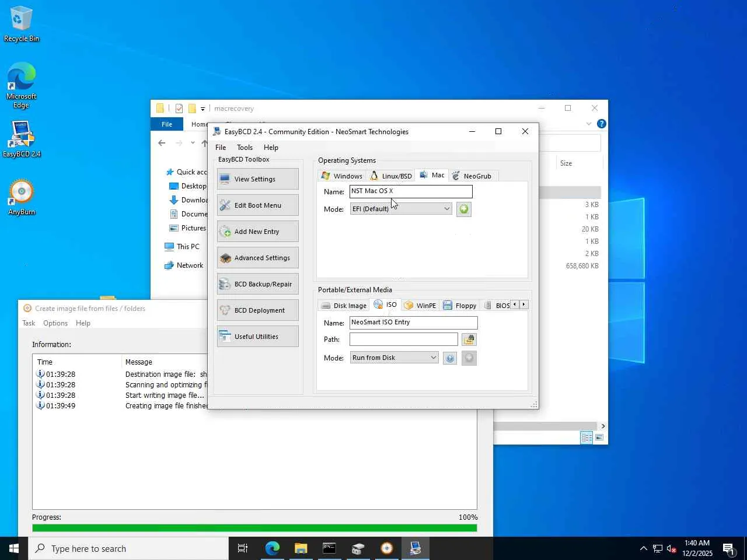Open EasyBCD Help menu
The height and width of the screenshot is (560, 747).
click(271, 148)
